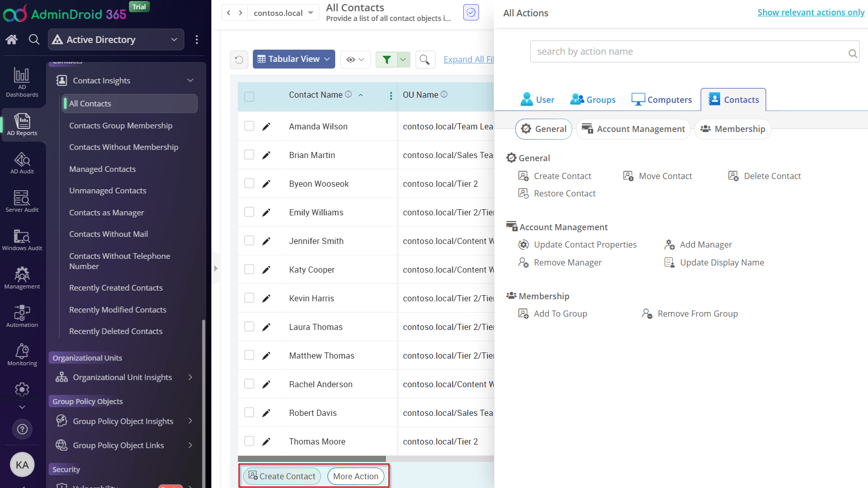Screen dimensions: 868x488
Task: Switch to the Computers actions tab
Action: pyautogui.click(x=662, y=100)
